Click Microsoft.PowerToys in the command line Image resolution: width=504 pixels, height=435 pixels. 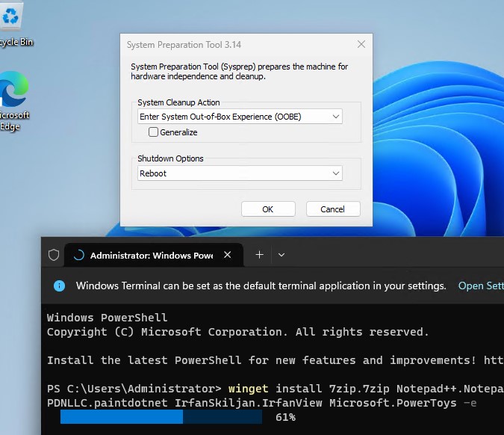pyautogui.click(x=393, y=403)
